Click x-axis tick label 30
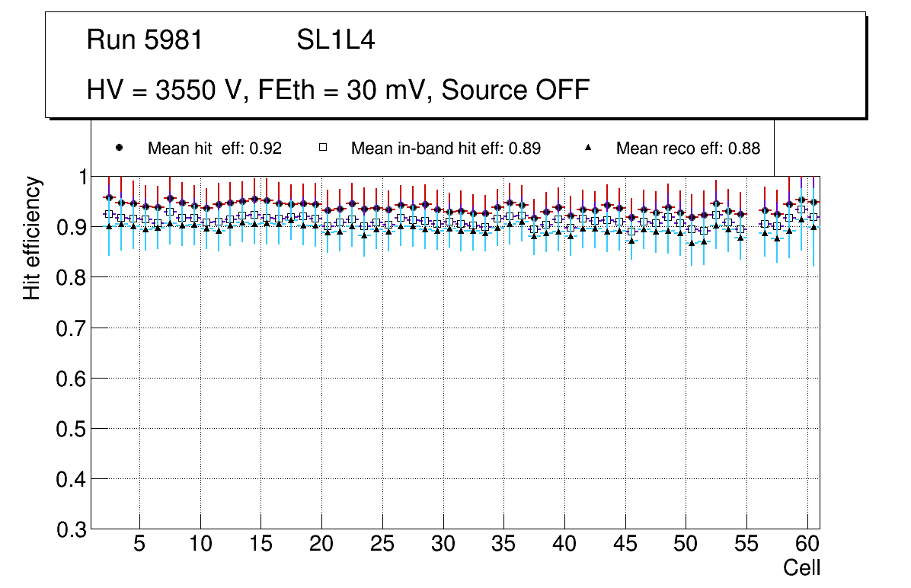Viewport: 911px width, 588px height. click(443, 545)
